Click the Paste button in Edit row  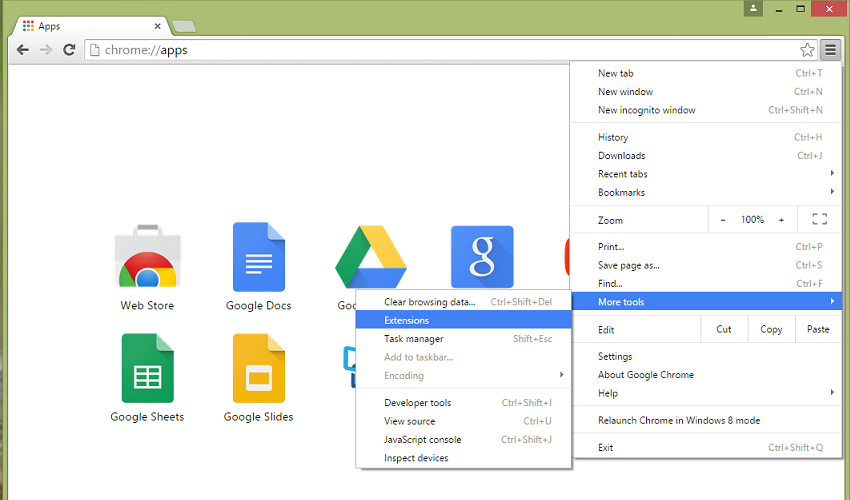(818, 329)
